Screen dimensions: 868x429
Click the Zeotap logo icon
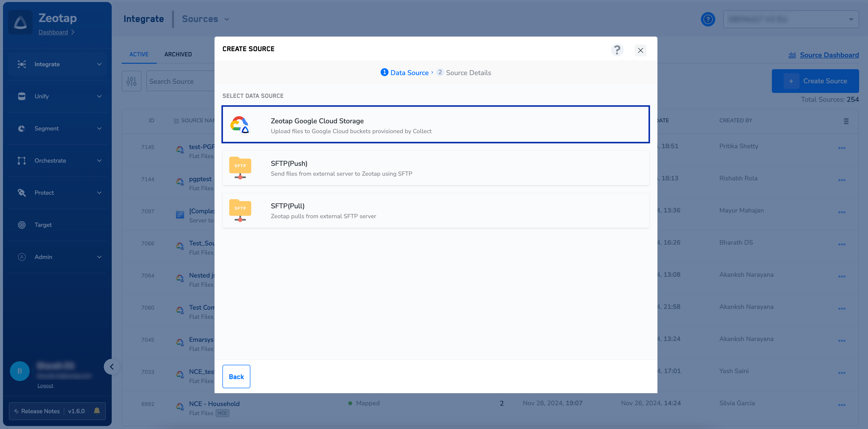(x=20, y=22)
